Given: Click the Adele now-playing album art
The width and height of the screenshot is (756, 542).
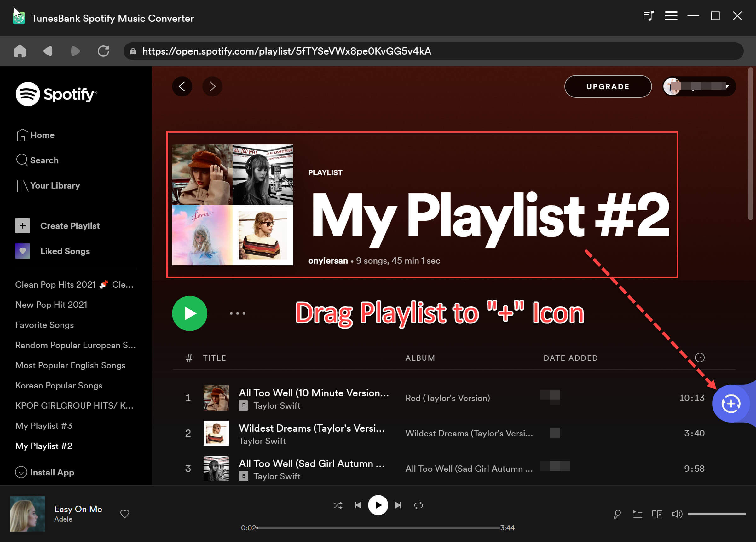Looking at the screenshot, I should pyautogui.click(x=28, y=514).
